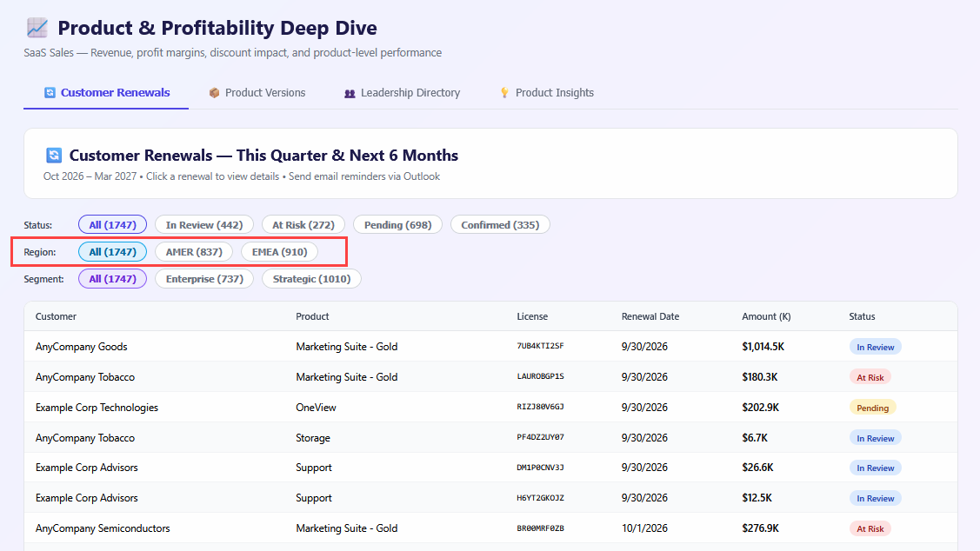Viewport: 980px width, 551px height.
Task: Click the 10/1/2026 renewal date
Action: (644, 528)
